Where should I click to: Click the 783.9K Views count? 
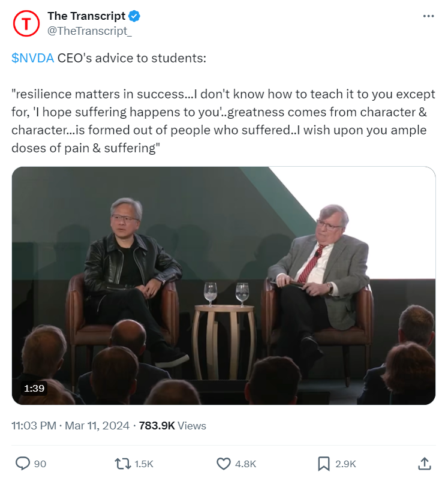pos(173,426)
